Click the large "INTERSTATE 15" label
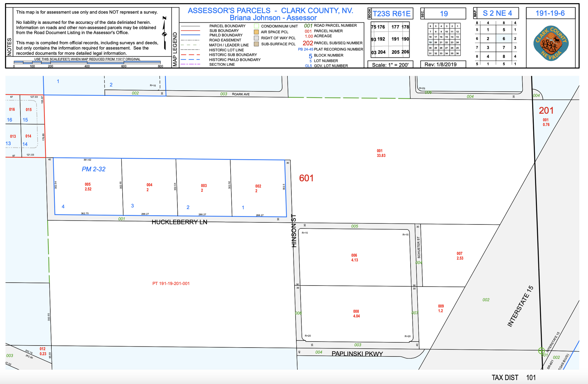The image size is (588, 384). tap(520, 306)
